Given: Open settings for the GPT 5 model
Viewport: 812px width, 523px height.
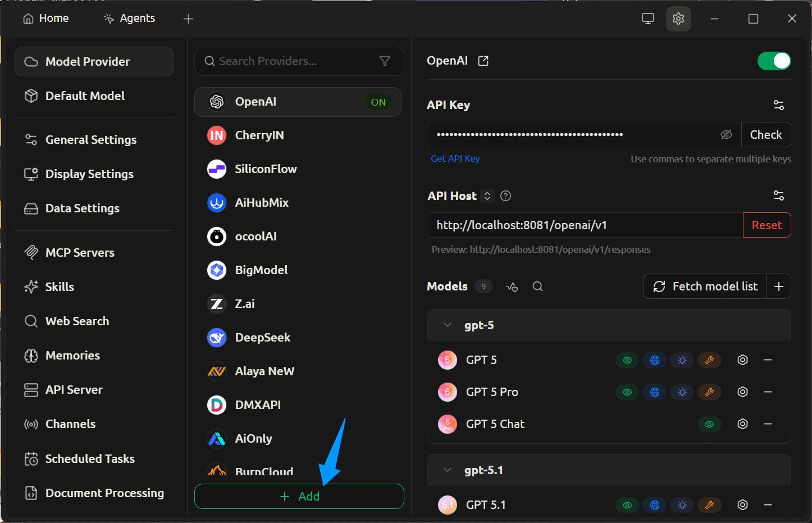Looking at the screenshot, I should [742, 360].
